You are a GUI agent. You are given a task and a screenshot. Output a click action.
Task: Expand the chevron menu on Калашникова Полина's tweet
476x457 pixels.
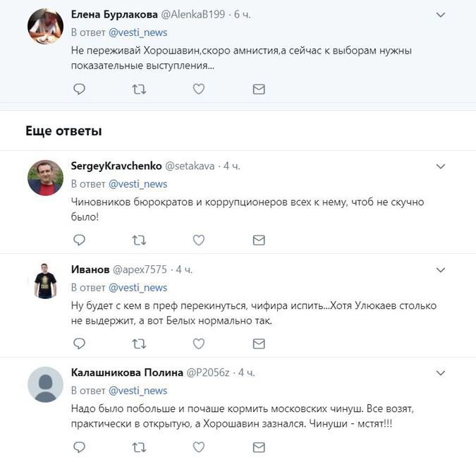pos(441,372)
